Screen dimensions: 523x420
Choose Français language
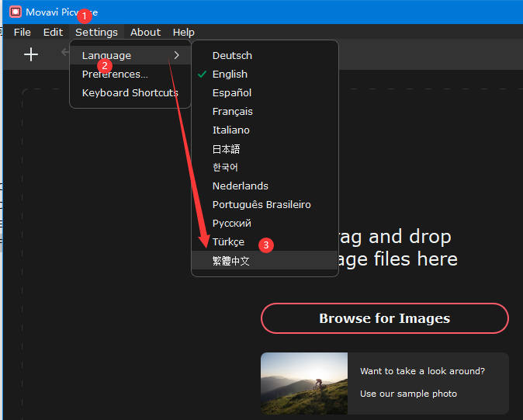[265, 112]
